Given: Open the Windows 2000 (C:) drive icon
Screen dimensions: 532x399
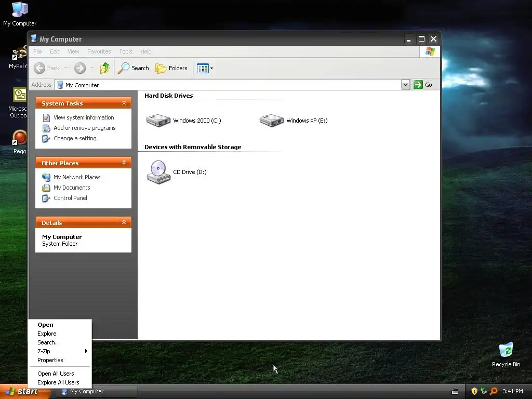Looking at the screenshot, I should click(x=158, y=121).
